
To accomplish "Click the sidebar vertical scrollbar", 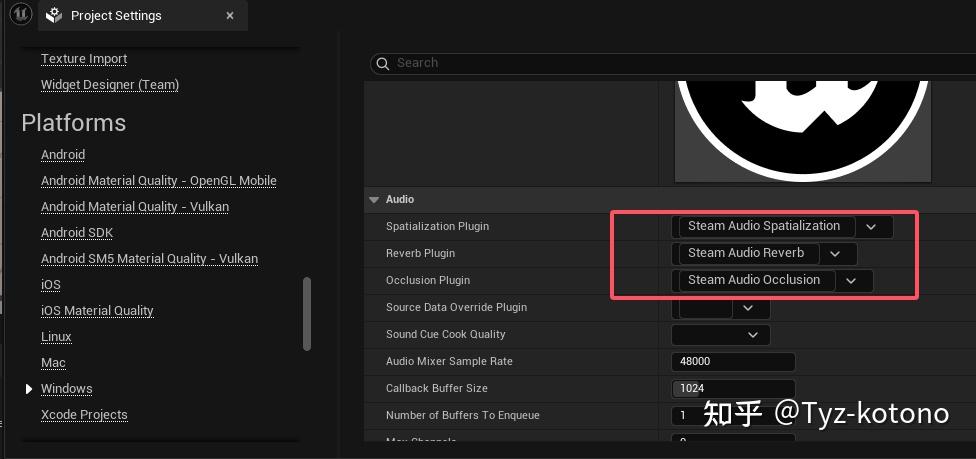I will pyautogui.click(x=306, y=314).
